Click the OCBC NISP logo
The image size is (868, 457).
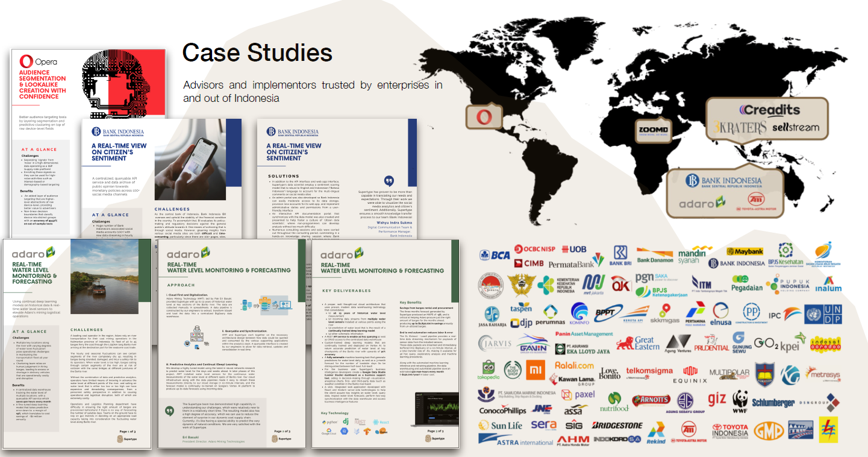click(534, 249)
